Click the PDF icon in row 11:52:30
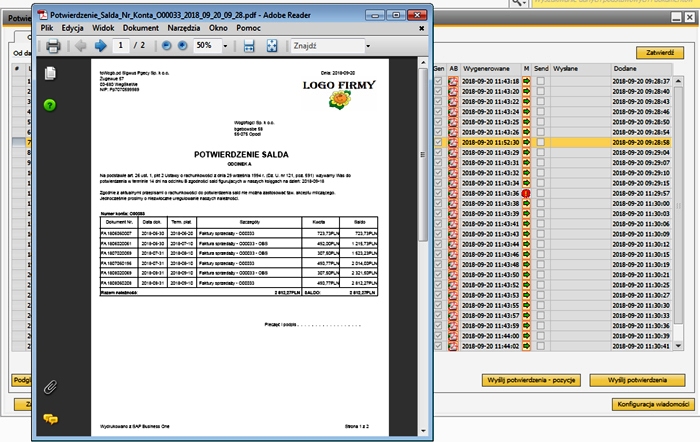 [453, 142]
